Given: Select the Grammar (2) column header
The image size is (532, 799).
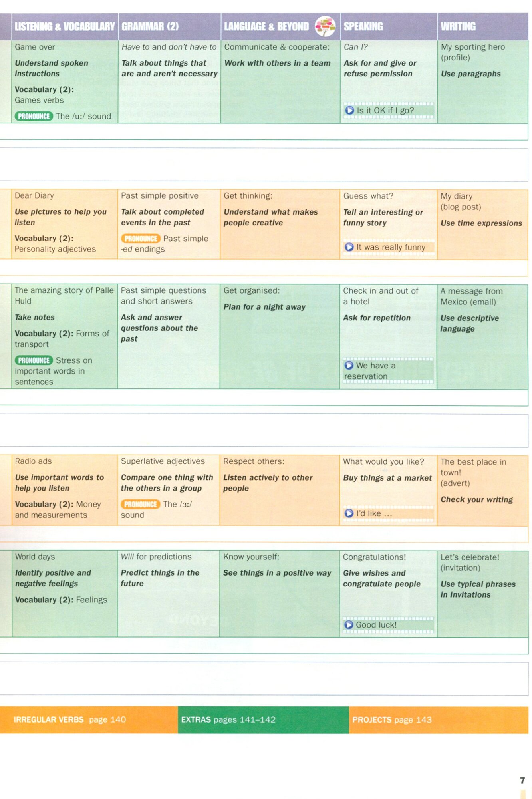Looking at the screenshot, I should (x=150, y=27).
